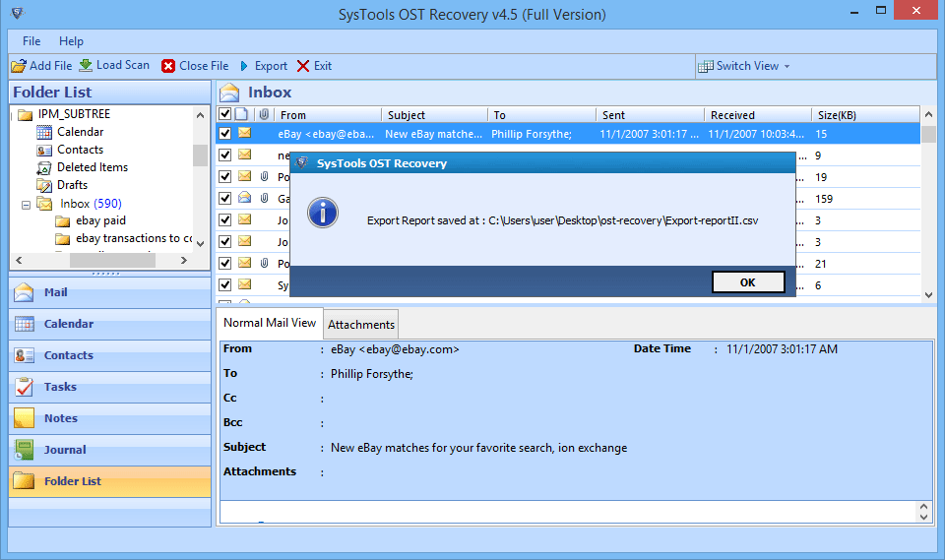Click the mail list vertical scrollbar thumb
This screenshot has height=560, width=945.
pyautogui.click(x=928, y=134)
